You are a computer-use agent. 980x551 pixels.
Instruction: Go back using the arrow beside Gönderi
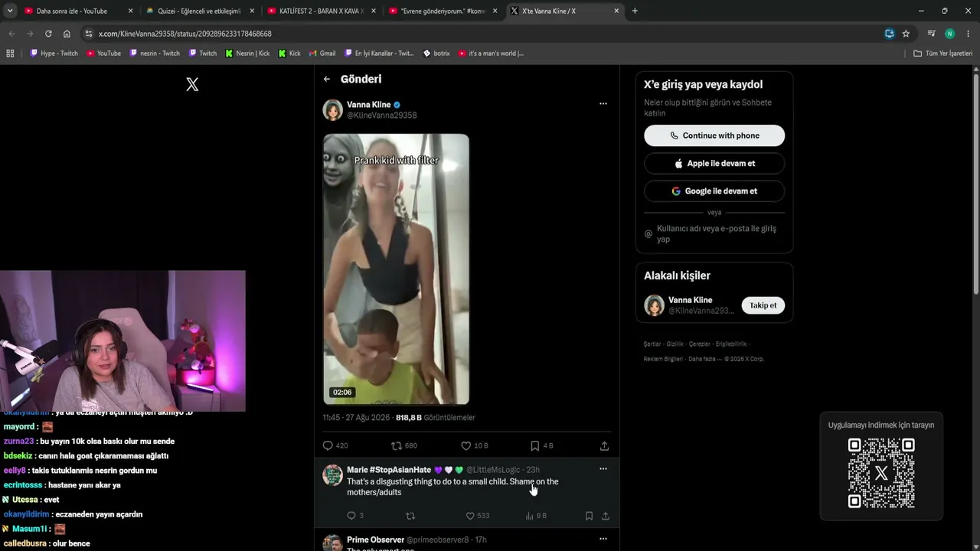click(327, 79)
